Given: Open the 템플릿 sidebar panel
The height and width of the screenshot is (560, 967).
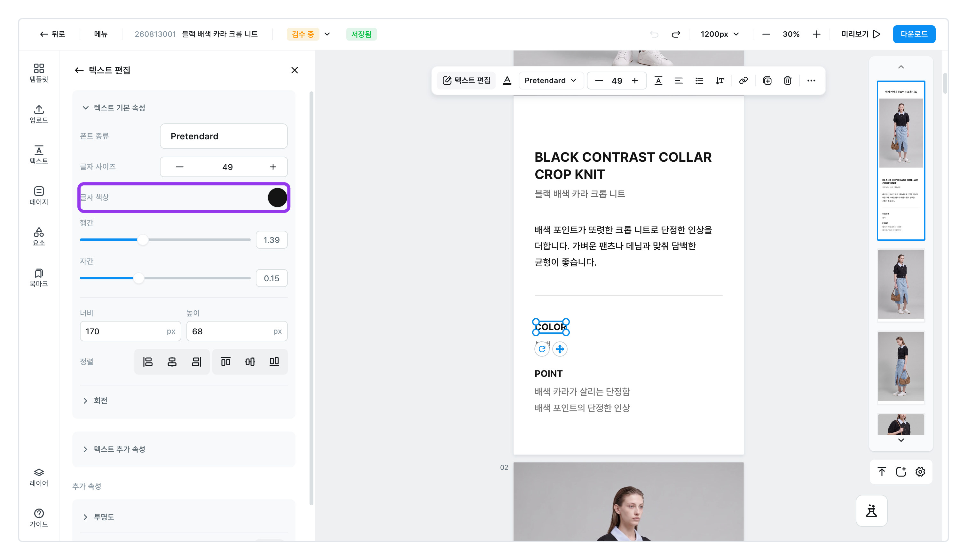Looking at the screenshot, I should (39, 73).
